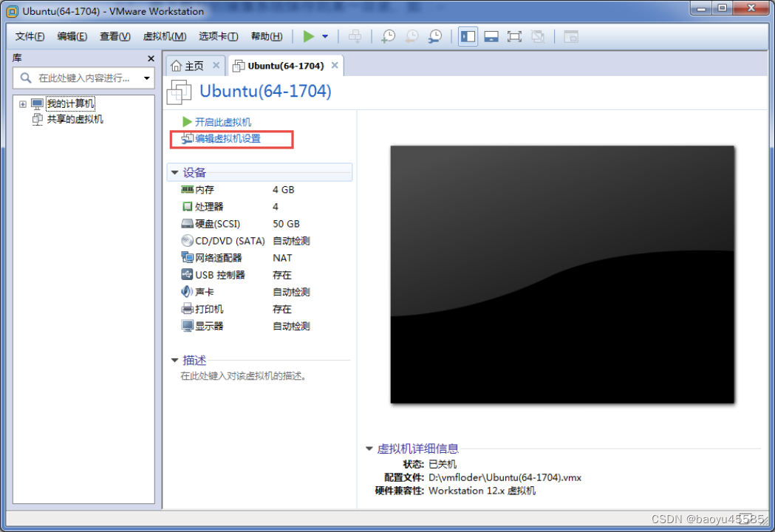This screenshot has height=532, width=775.
Task: Close the Ubuntu(64-1704) tab
Action: click(335, 65)
